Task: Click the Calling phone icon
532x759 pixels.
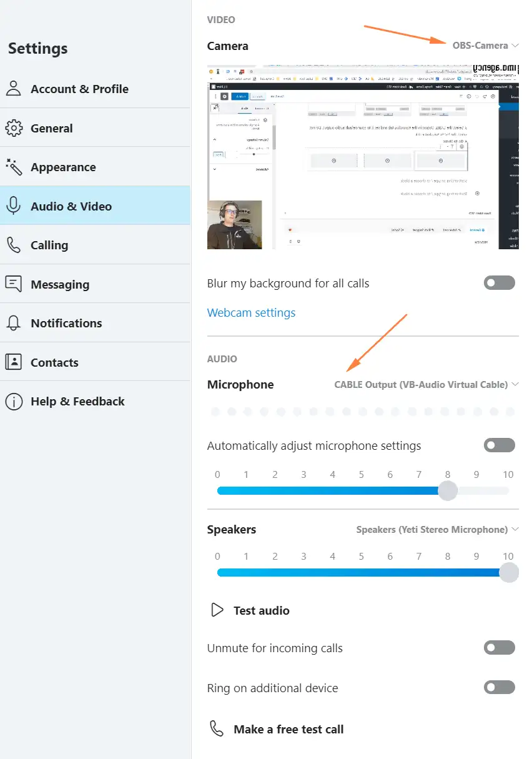Action: (13, 246)
